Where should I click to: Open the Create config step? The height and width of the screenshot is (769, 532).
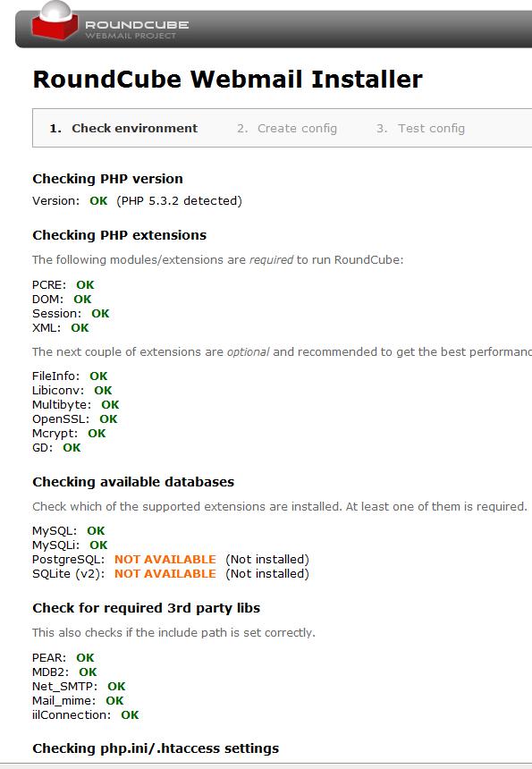pyautogui.click(x=288, y=128)
